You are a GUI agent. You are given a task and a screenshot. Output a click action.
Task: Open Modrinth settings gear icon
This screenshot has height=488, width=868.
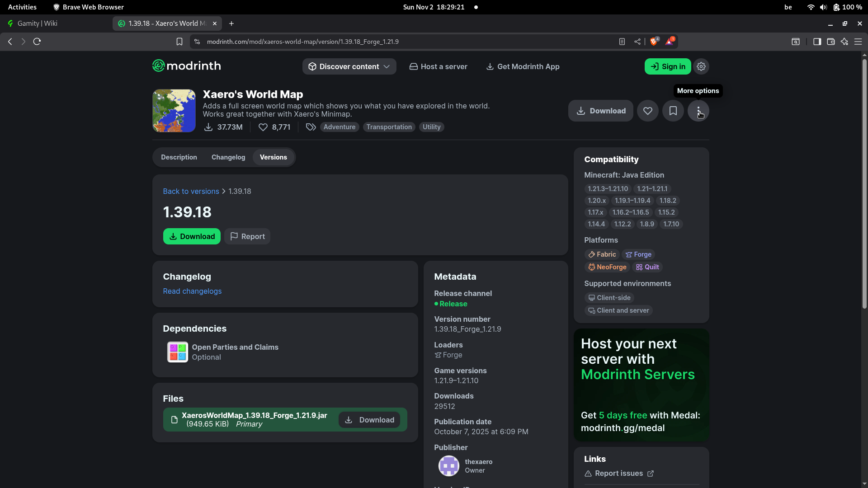[701, 66]
